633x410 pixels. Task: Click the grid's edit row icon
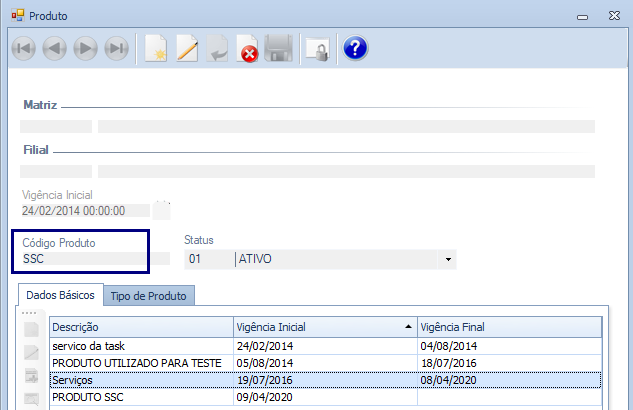point(31,352)
